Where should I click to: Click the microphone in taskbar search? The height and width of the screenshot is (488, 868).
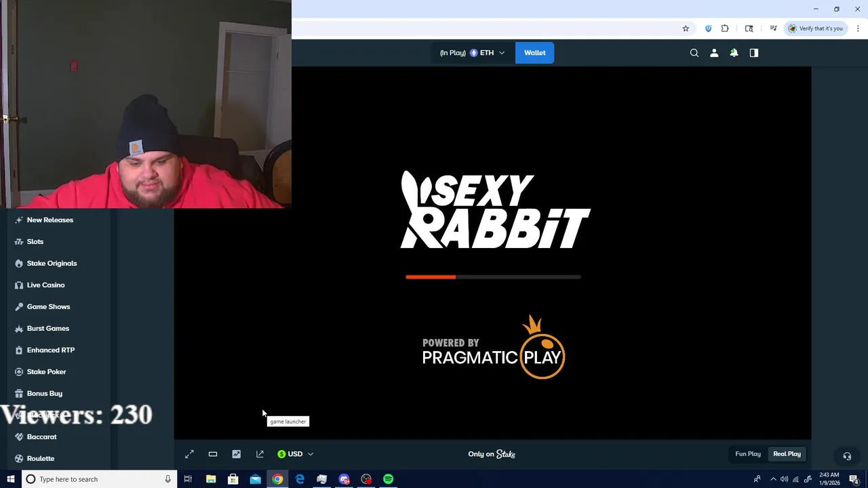[x=167, y=479]
